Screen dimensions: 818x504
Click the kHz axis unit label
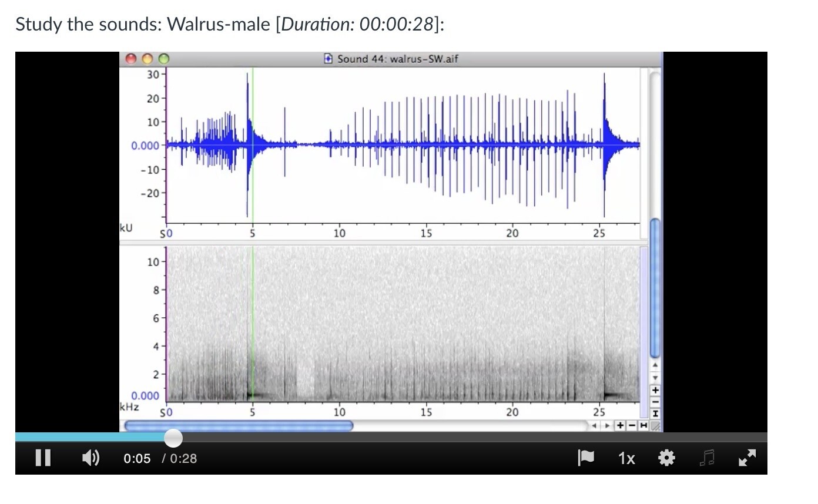pyautogui.click(x=129, y=407)
